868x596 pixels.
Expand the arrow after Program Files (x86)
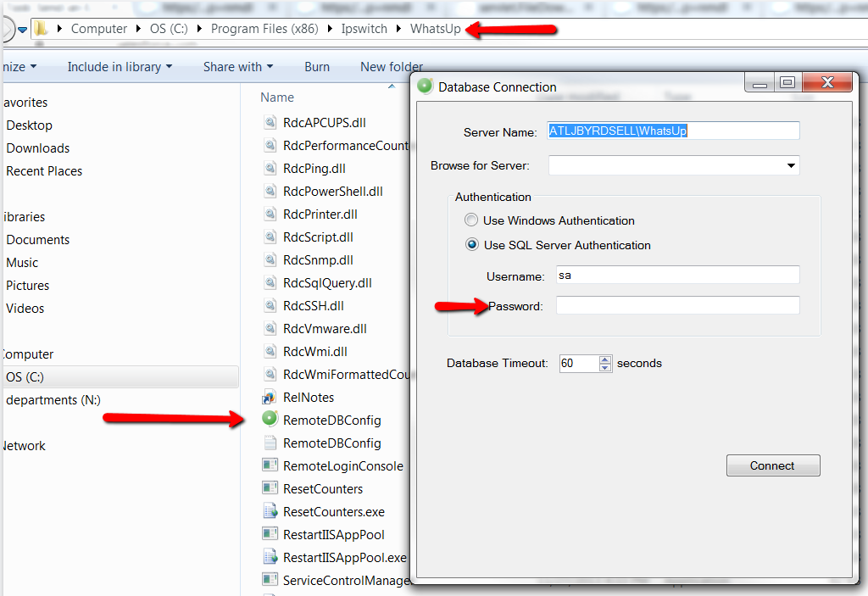pos(330,29)
